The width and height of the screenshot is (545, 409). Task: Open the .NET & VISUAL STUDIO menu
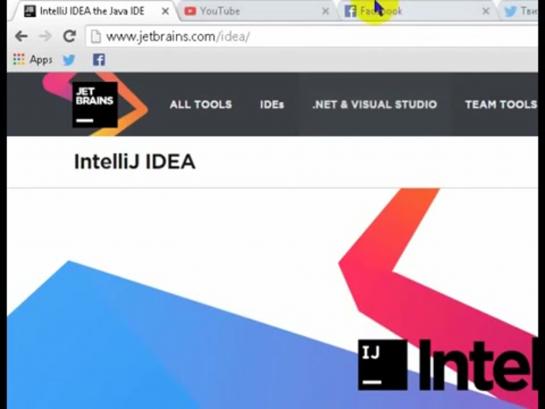[x=375, y=104]
